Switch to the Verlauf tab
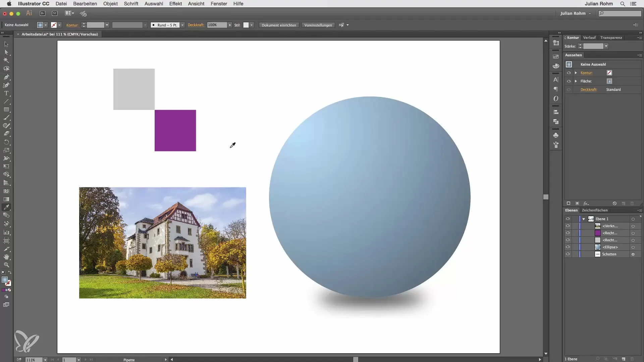Image resolution: width=644 pixels, height=362 pixels. click(589, 38)
